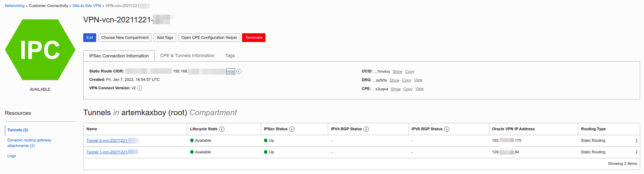Select IPSec Connection Information tab
This screenshot has height=174, width=644.
click(x=119, y=56)
